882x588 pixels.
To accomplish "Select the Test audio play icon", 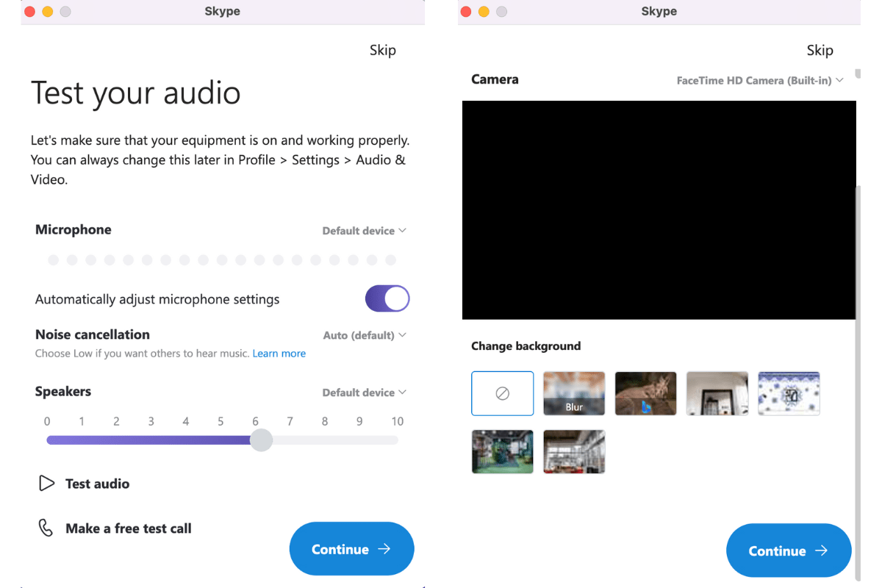I will 46,483.
